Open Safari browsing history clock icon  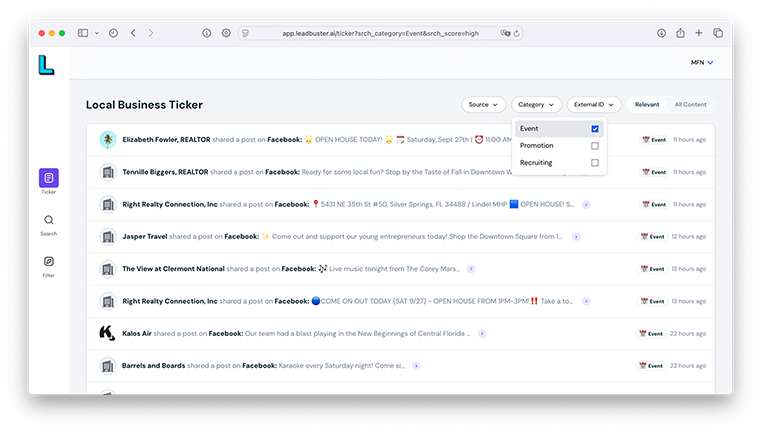pos(113,33)
